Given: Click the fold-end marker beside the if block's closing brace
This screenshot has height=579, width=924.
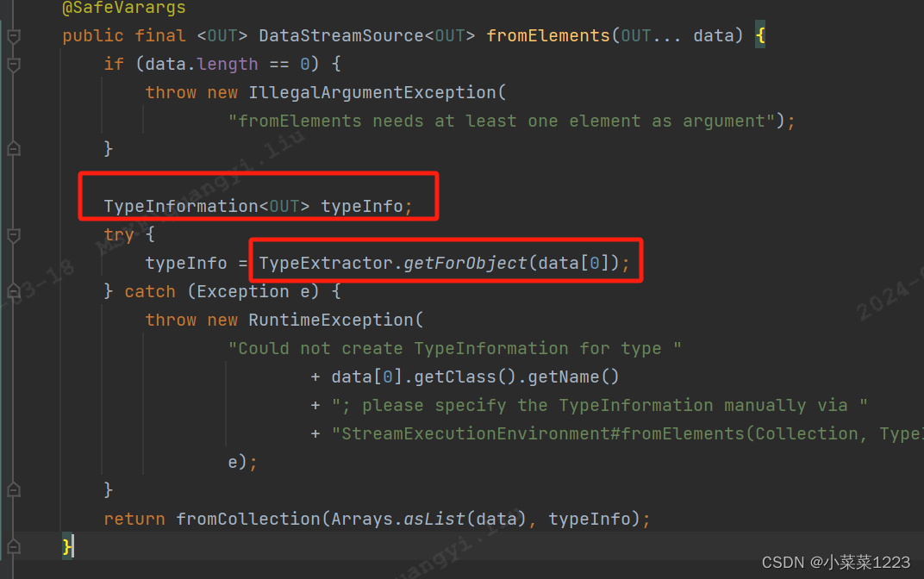Looking at the screenshot, I should [x=12, y=148].
